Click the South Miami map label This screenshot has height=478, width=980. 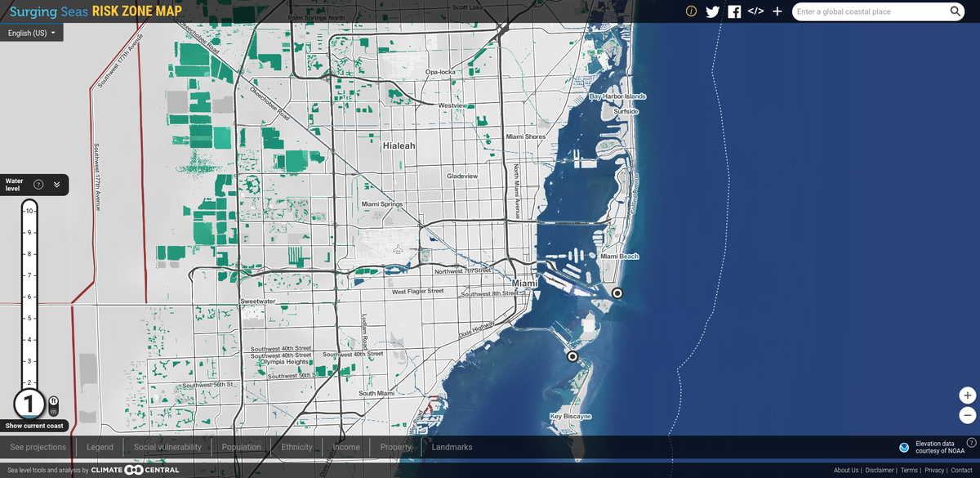(x=376, y=394)
